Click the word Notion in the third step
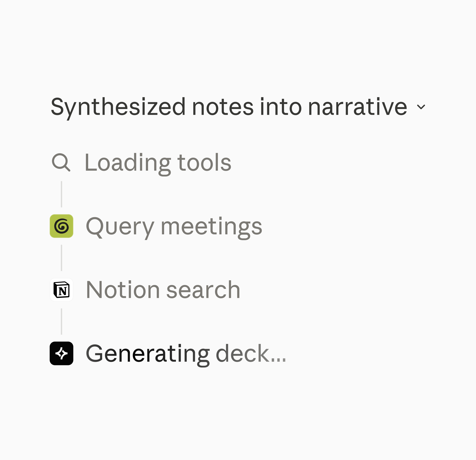Screen dimensions: 476x460 pyautogui.click(x=123, y=290)
